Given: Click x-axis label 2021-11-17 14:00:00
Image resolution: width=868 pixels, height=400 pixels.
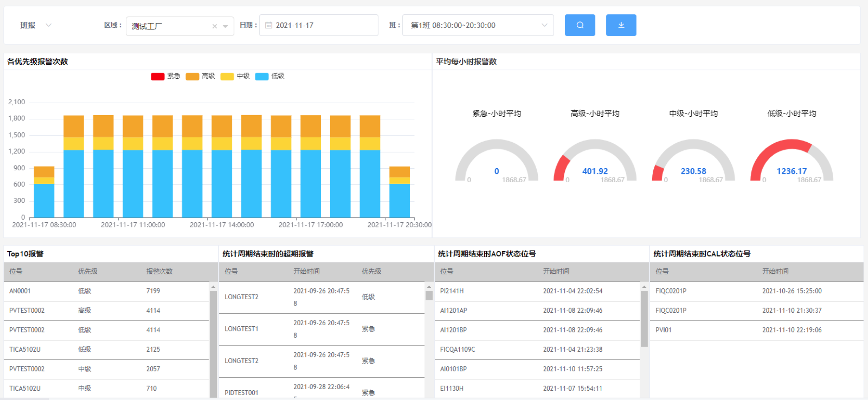Looking at the screenshot, I should [222, 225].
